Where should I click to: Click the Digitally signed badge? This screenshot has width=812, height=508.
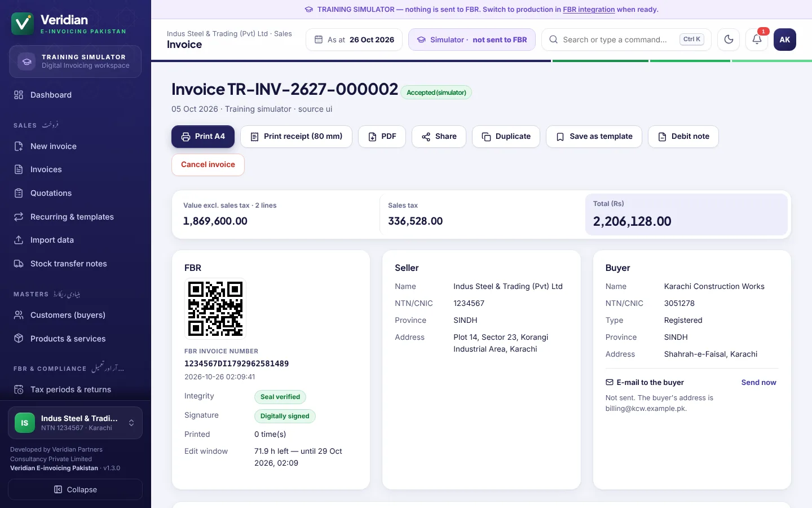click(285, 416)
